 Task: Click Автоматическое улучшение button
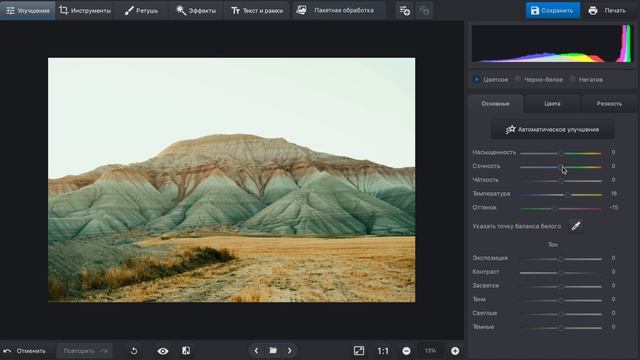click(x=552, y=129)
